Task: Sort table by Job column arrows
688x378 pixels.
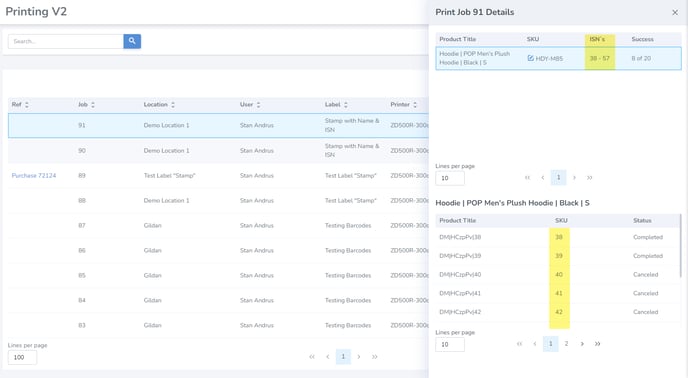Action: [93, 104]
